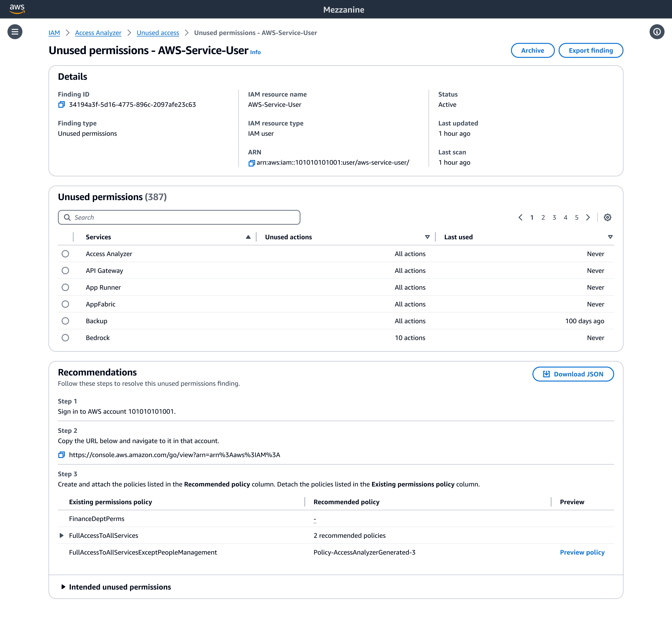672x625 pixels.
Task: Click the info circle icon top right
Action: click(656, 32)
